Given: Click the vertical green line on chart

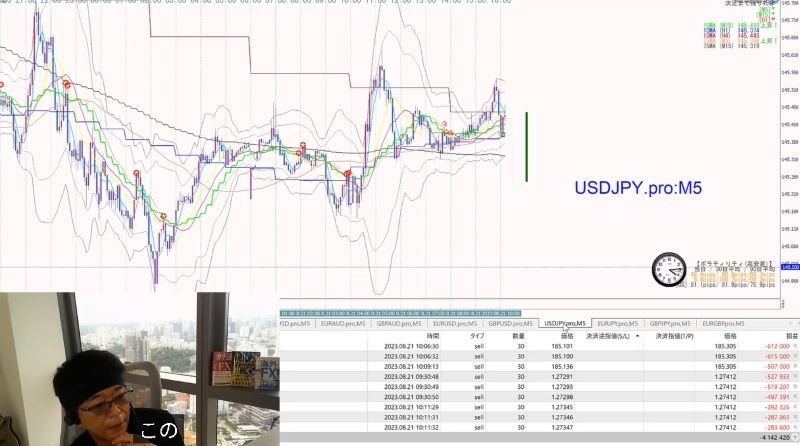Looking at the screenshot, I should pos(527,147).
